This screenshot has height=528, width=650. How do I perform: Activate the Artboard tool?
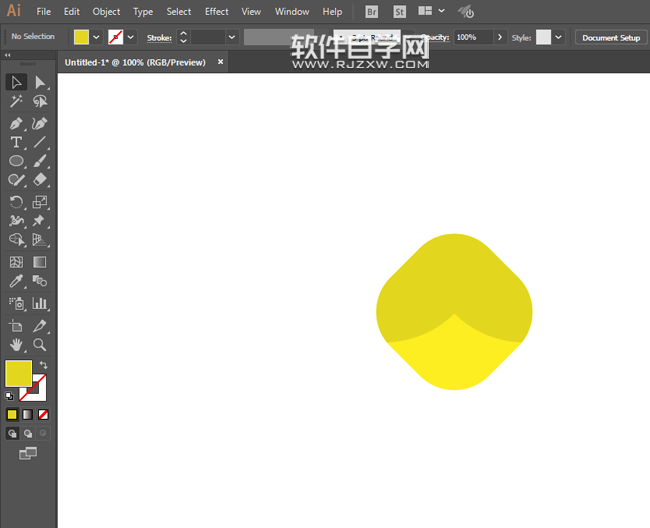(x=16, y=326)
